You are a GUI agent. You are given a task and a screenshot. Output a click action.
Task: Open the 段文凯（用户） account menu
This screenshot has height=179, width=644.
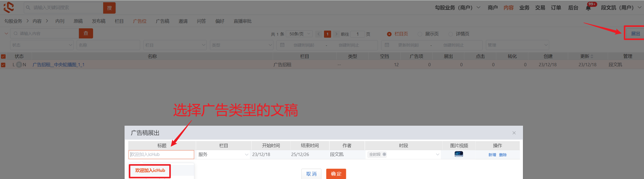click(621, 8)
